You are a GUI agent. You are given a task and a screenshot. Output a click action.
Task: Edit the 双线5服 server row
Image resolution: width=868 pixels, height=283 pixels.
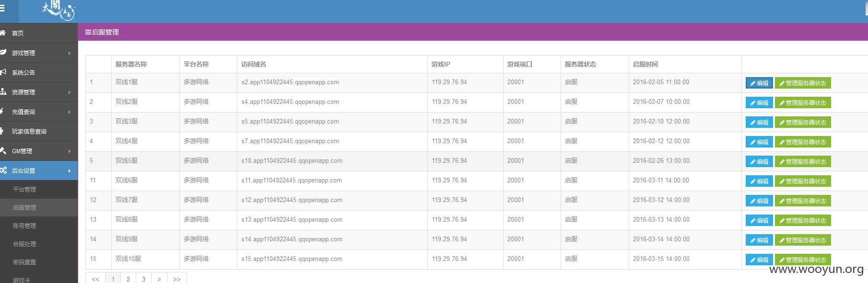(x=759, y=161)
